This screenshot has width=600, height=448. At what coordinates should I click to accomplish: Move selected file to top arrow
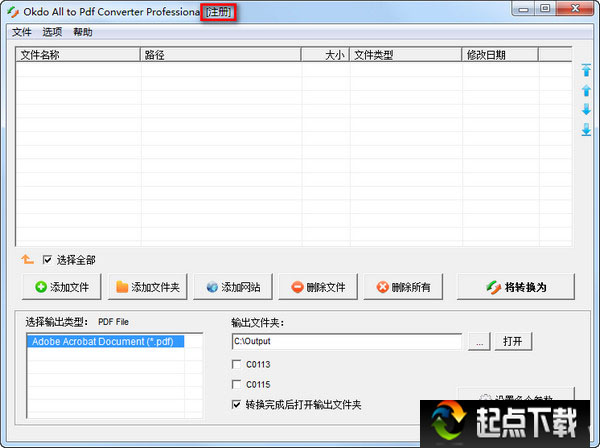point(586,70)
